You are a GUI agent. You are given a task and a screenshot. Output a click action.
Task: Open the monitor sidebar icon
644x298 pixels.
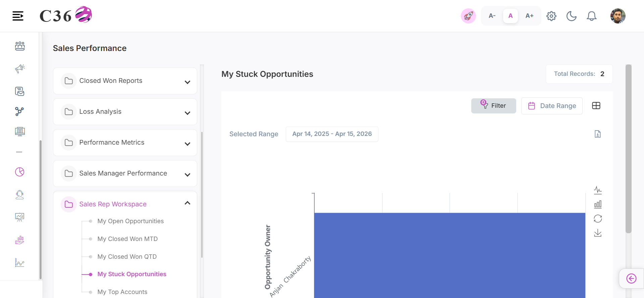pos(20,132)
